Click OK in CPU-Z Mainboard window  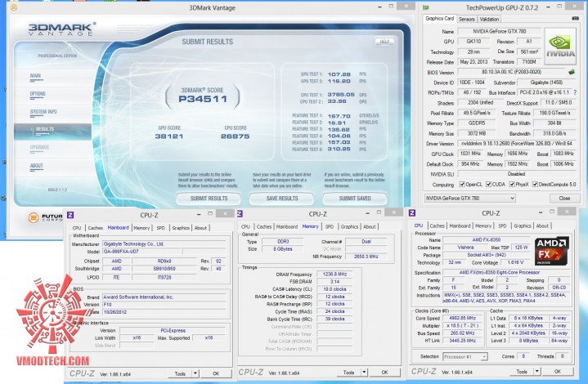(216, 373)
